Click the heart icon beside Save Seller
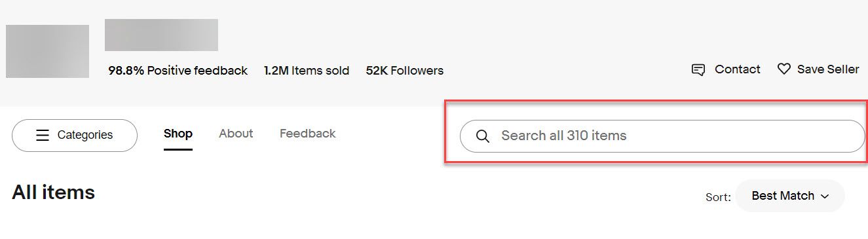868x239 pixels. pos(783,69)
